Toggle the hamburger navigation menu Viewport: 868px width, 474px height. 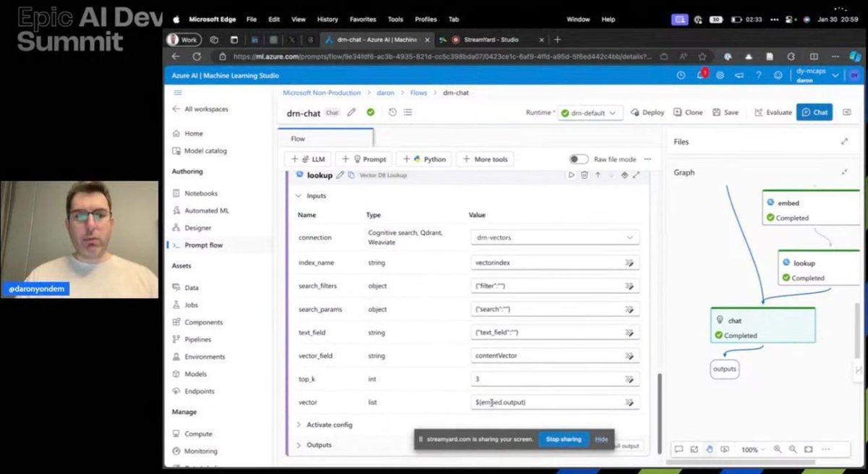(178, 93)
